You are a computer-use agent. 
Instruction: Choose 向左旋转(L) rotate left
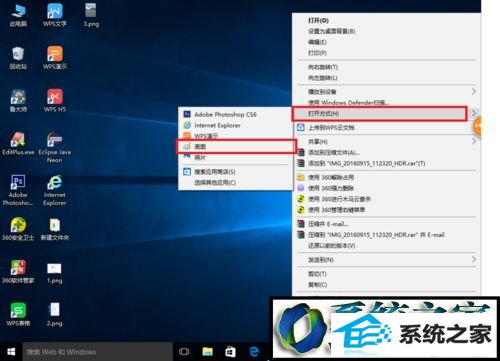coord(386,78)
